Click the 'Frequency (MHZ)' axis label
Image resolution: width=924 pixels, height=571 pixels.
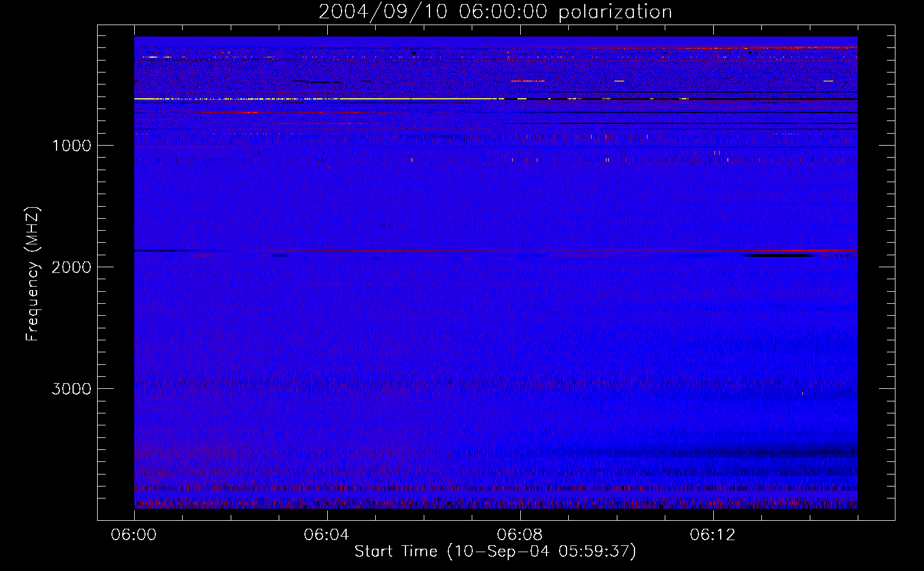tap(33, 274)
